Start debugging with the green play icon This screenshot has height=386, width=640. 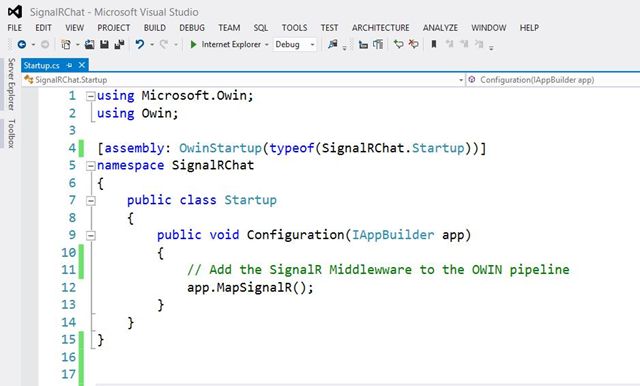coord(193,44)
